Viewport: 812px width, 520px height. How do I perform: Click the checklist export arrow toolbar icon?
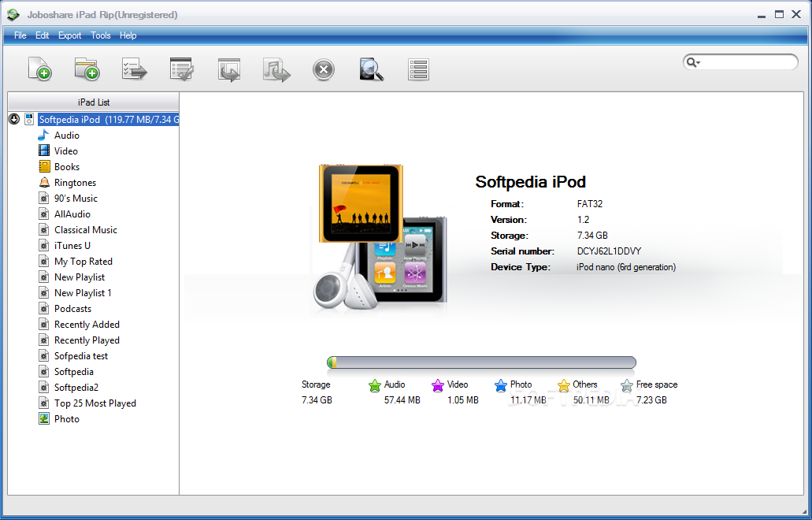(x=134, y=69)
